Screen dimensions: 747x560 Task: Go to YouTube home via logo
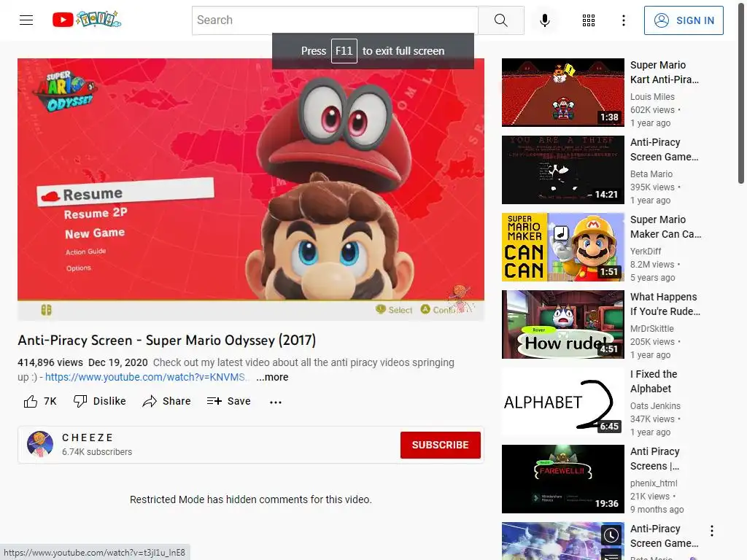tap(87, 20)
